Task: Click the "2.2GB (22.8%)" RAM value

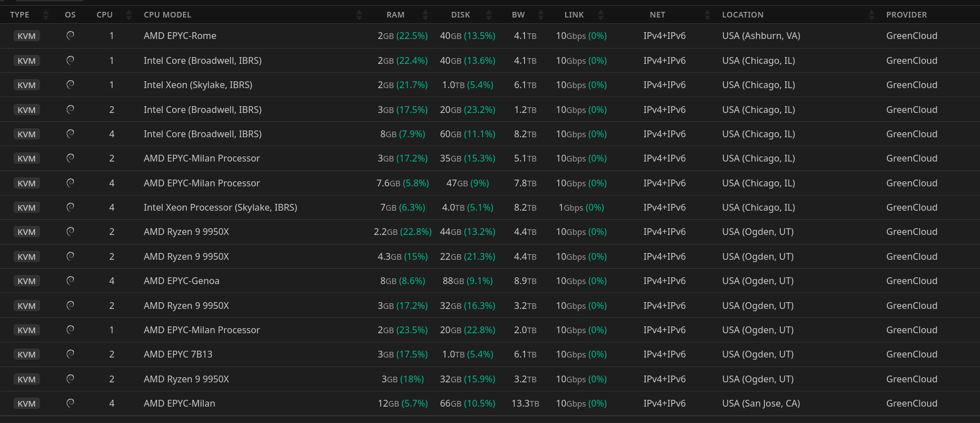Action: click(x=403, y=232)
